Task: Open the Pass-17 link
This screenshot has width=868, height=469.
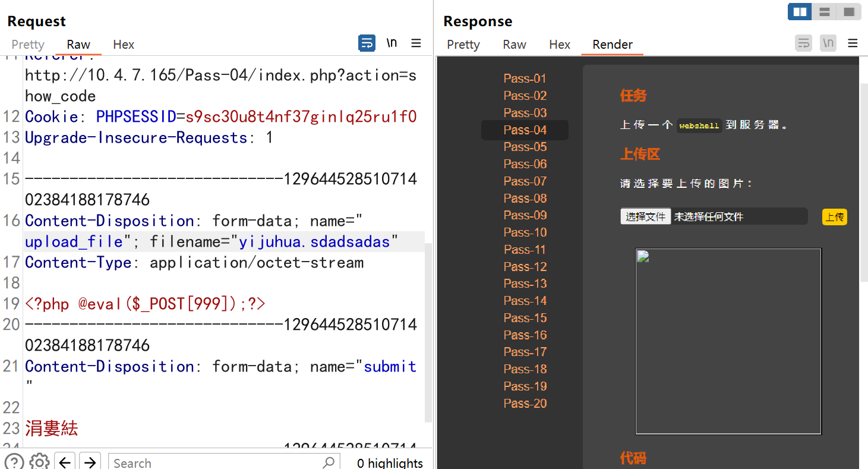Action: [x=525, y=352]
